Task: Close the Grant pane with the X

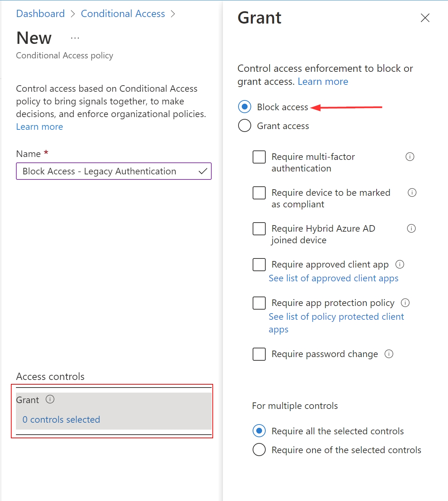Action: tap(425, 18)
